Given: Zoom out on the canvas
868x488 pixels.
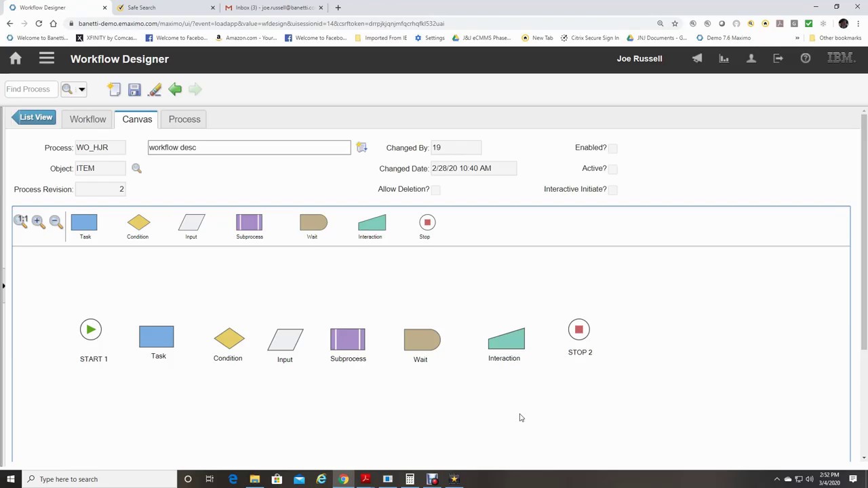Looking at the screenshot, I should pyautogui.click(x=56, y=222).
